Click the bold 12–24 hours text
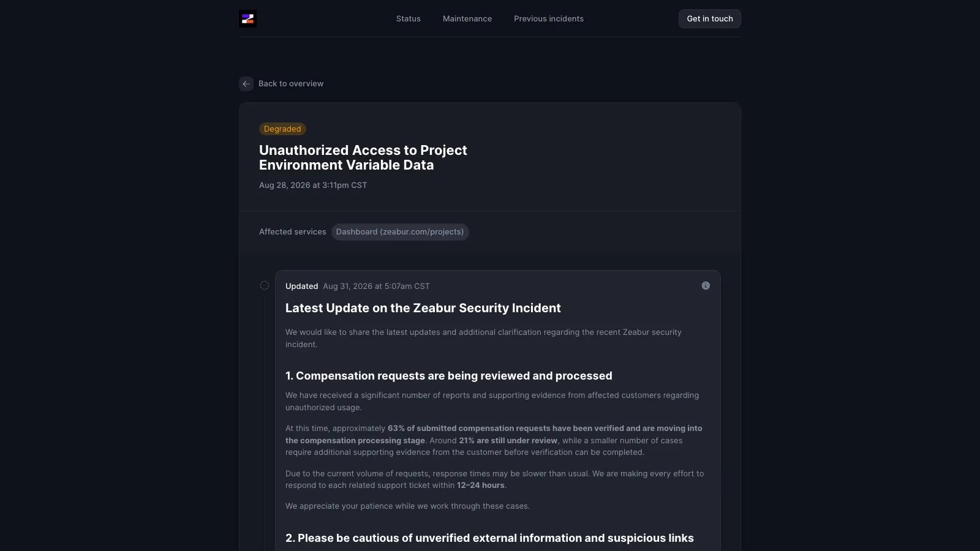 481,485
